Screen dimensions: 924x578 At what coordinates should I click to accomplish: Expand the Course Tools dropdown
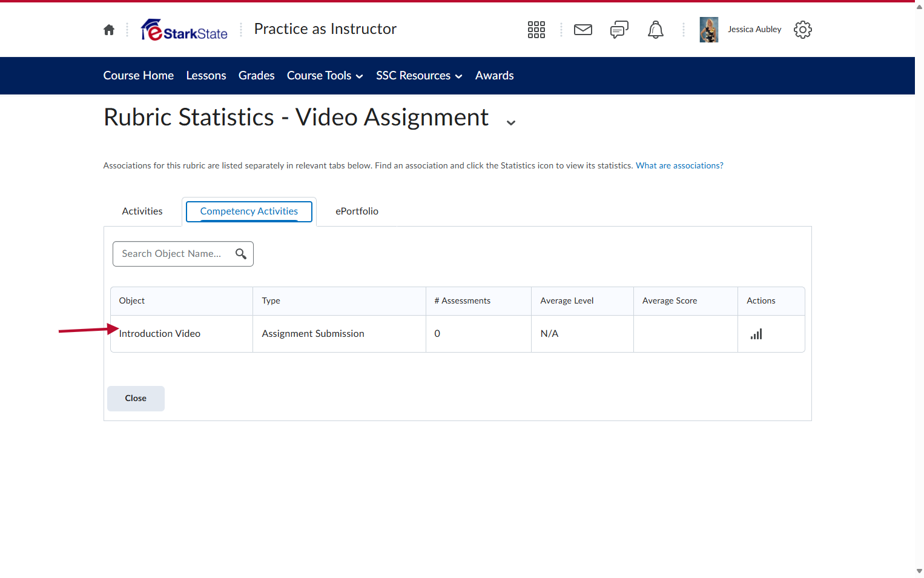[325, 76]
